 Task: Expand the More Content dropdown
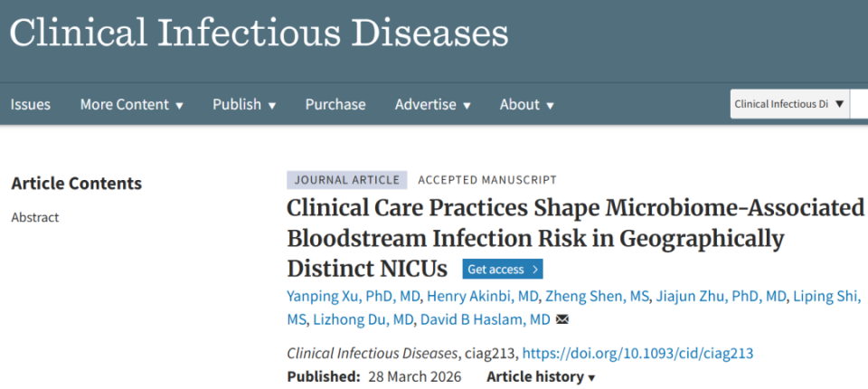131,104
